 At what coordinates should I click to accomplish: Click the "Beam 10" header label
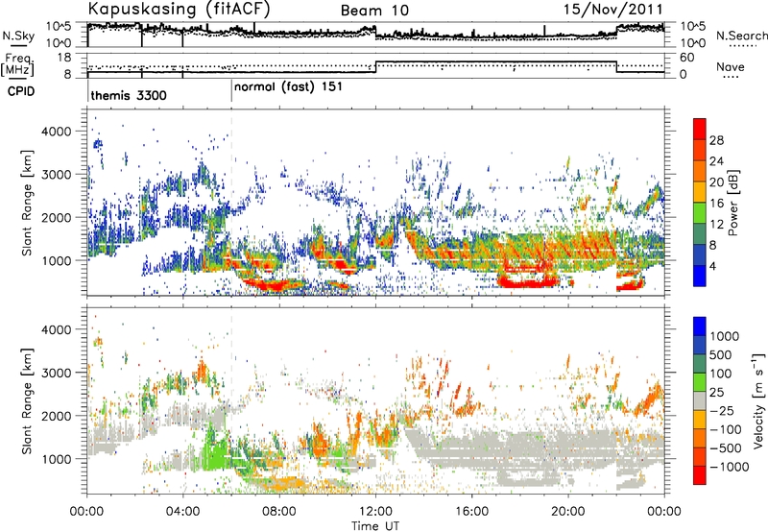(x=374, y=11)
